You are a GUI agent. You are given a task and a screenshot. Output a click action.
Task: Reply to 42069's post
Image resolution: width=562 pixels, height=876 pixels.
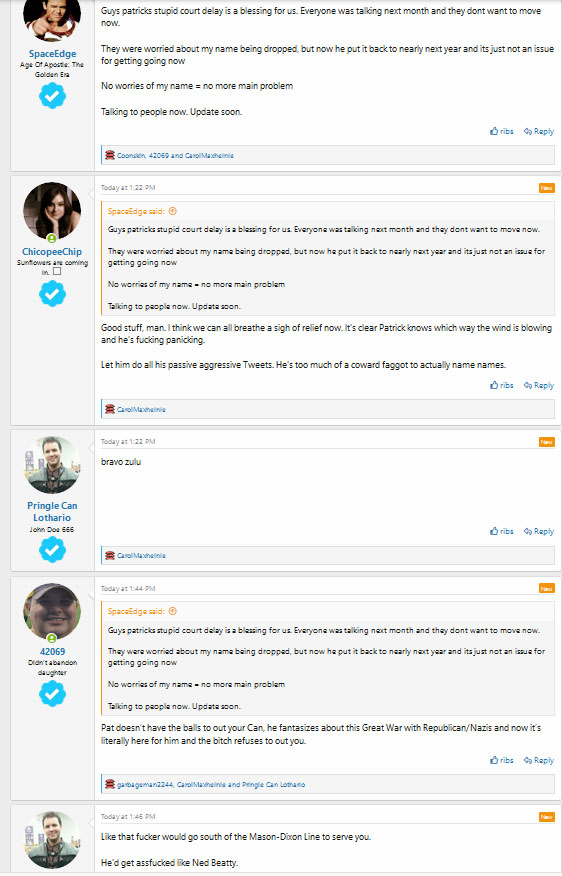click(539, 760)
